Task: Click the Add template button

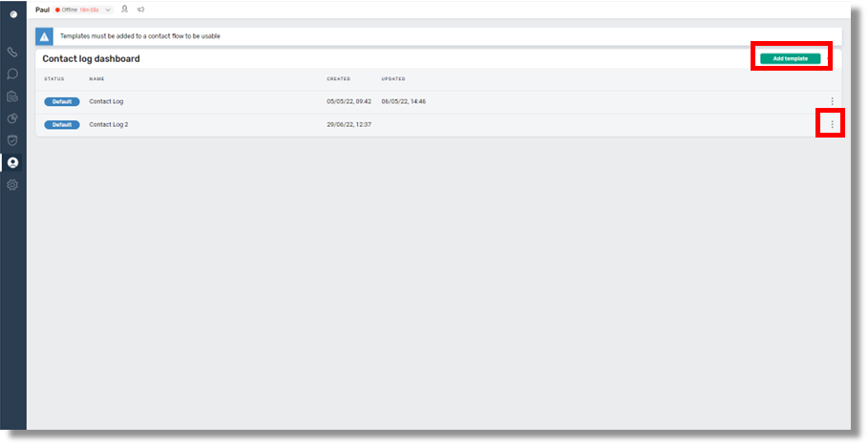Action: tap(790, 58)
